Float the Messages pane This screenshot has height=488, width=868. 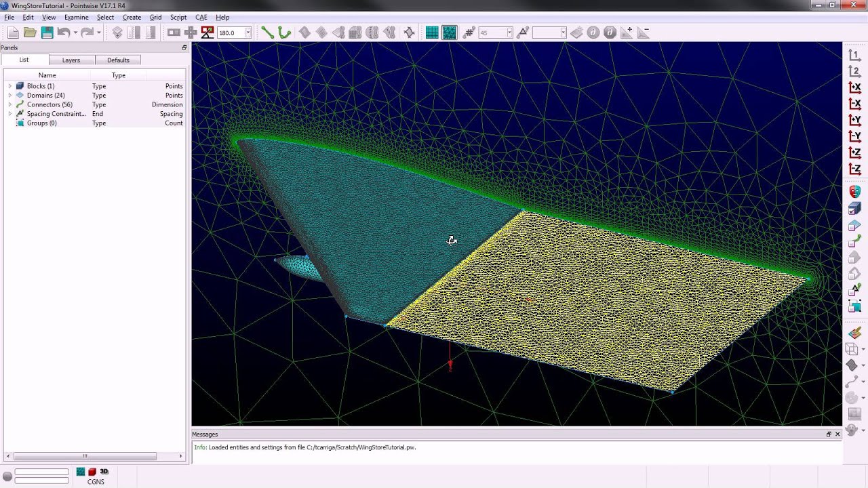point(829,434)
